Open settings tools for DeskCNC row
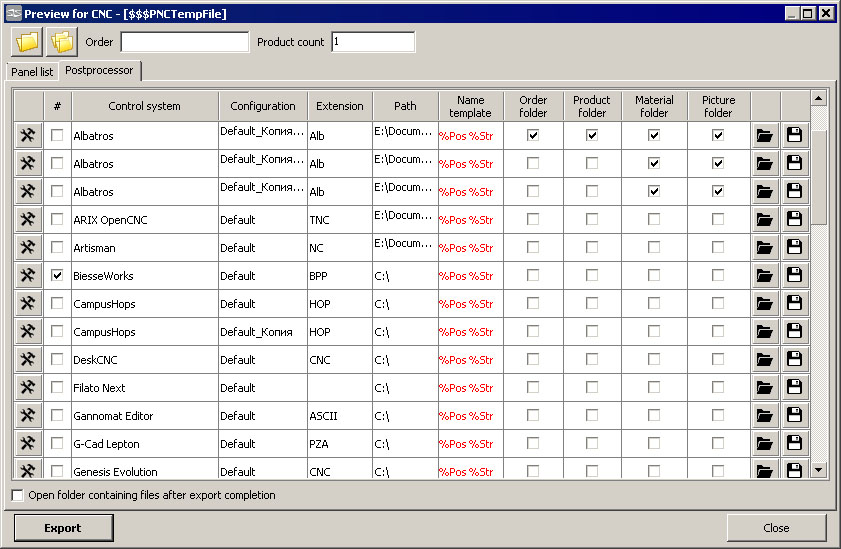This screenshot has height=549, width=841. point(28,359)
